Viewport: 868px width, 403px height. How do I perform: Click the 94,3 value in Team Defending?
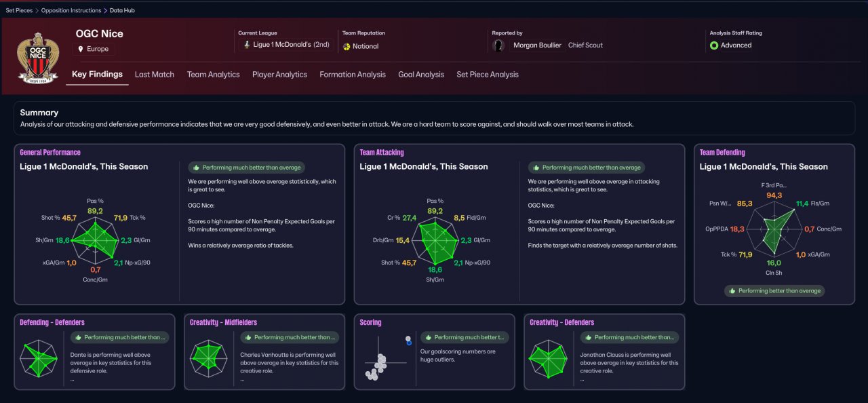pyautogui.click(x=774, y=195)
